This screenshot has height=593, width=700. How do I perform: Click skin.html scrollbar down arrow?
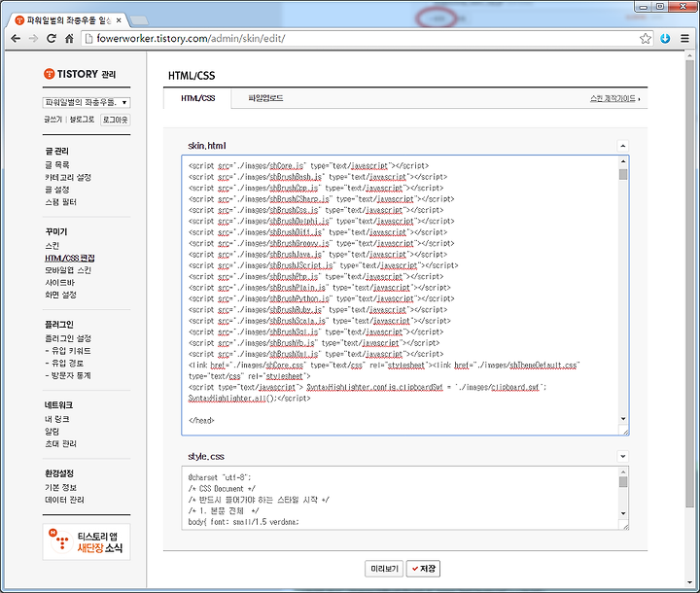623,419
